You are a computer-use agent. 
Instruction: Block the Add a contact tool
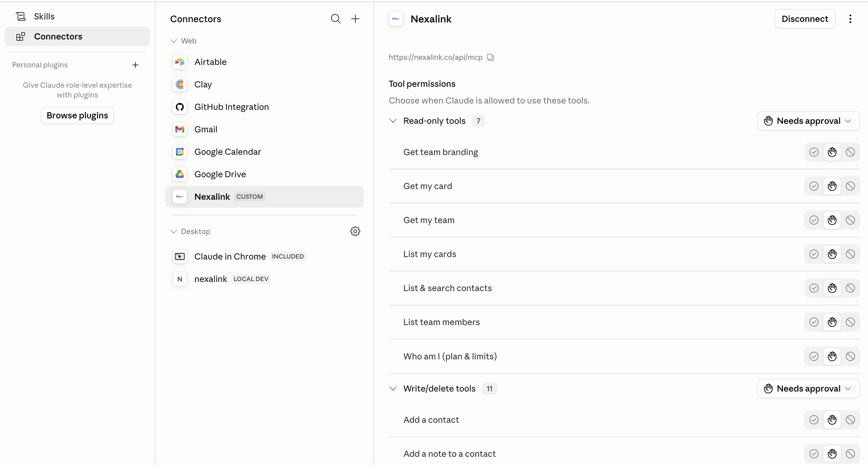coord(850,420)
